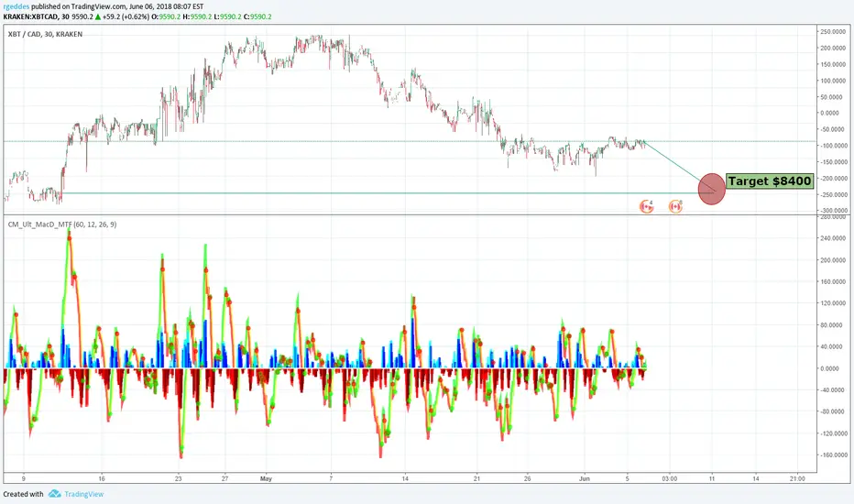Click the 'June 06, 2018 08:07 EST' publish date
The image size is (854, 504).
pos(166,6)
